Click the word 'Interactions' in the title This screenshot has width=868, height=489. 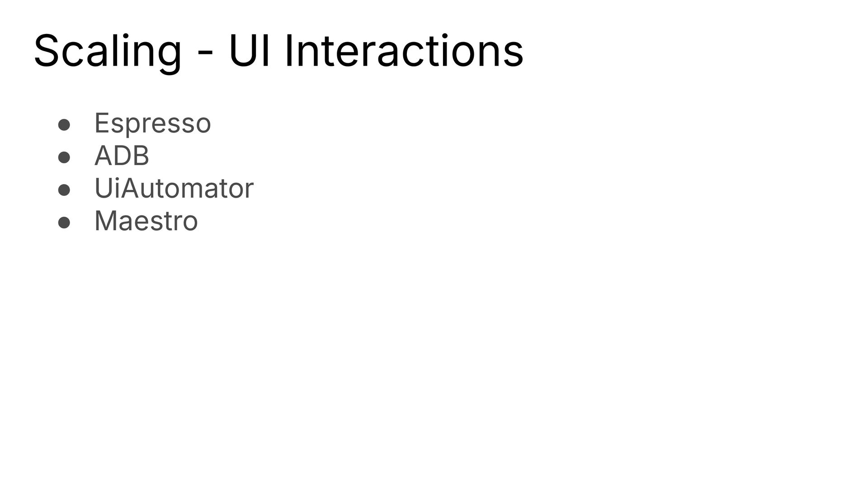pyautogui.click(x=404, y=51)
